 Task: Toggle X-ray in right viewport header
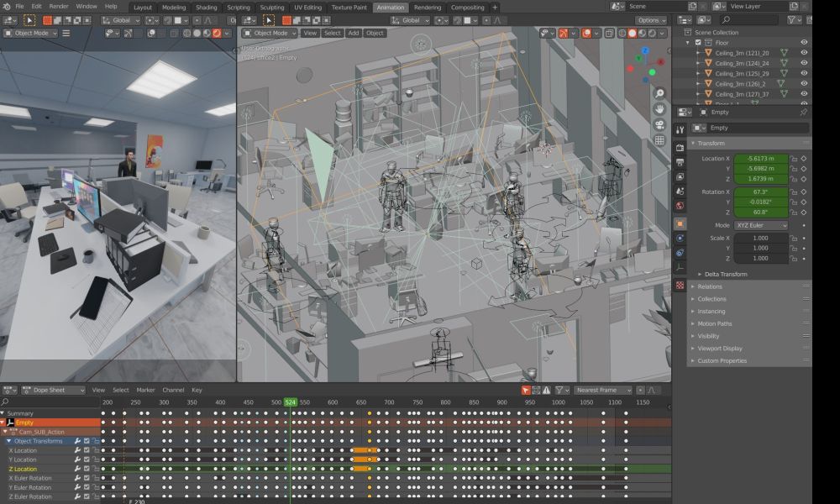coord(609,34)
